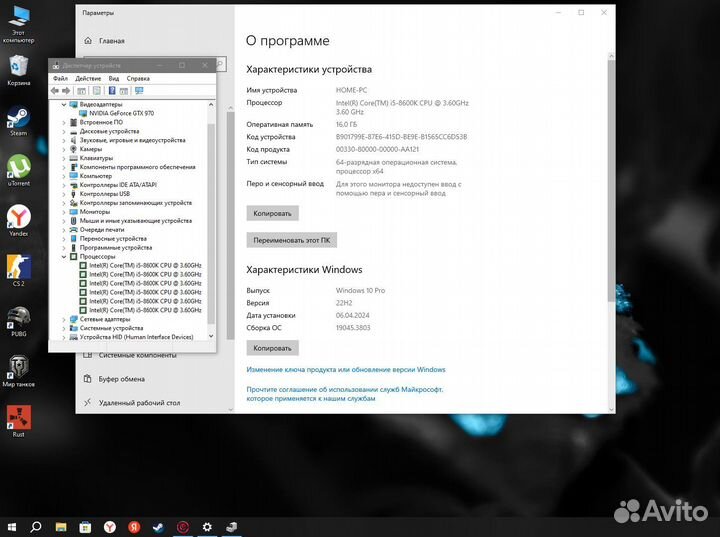The width and height of the screenshot is (720, 537).
Task: Select the Yandex desktop shortcut
Action: [x=18, y=221]
